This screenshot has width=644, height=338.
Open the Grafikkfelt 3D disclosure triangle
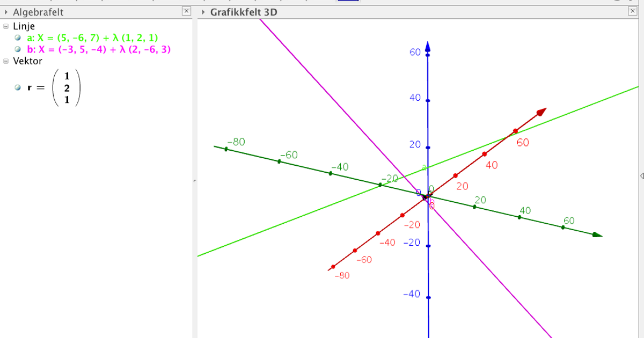coord(204,11)
